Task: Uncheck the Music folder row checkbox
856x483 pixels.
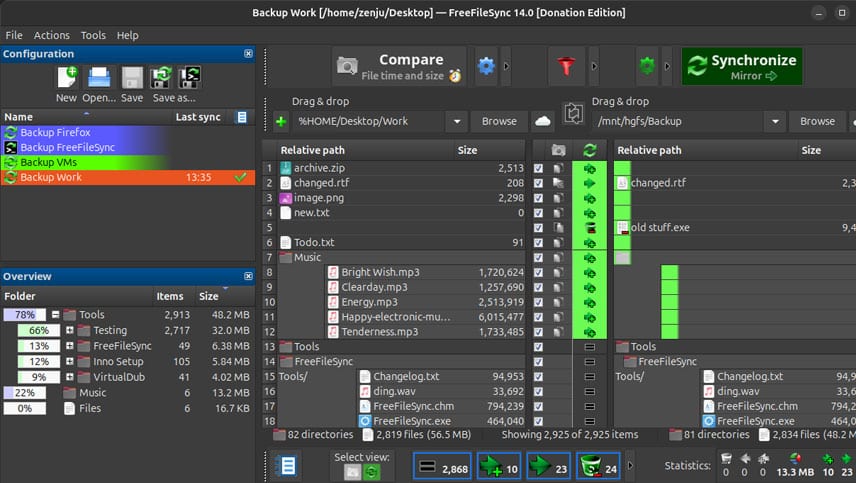Action: click(x=538, y=258)
